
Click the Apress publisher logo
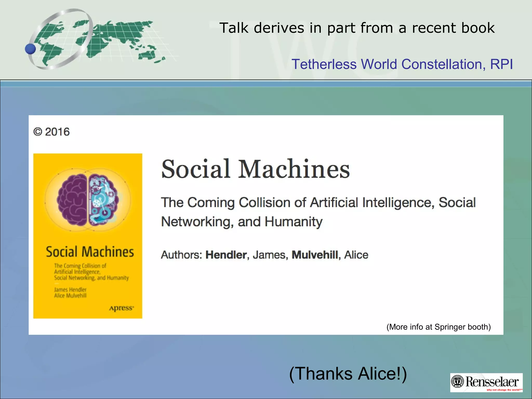click(121, 308)
